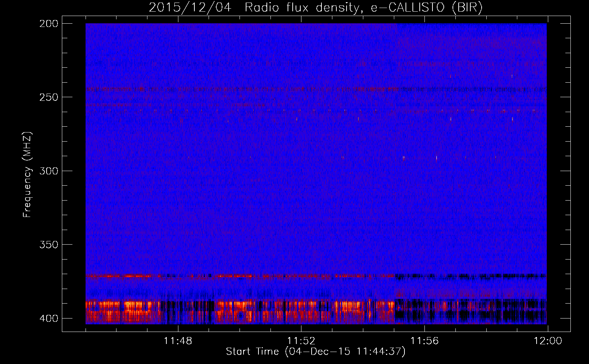Click the 11:48 time tick label
Screen dimensions: 589x364
(x=178, y=341)
